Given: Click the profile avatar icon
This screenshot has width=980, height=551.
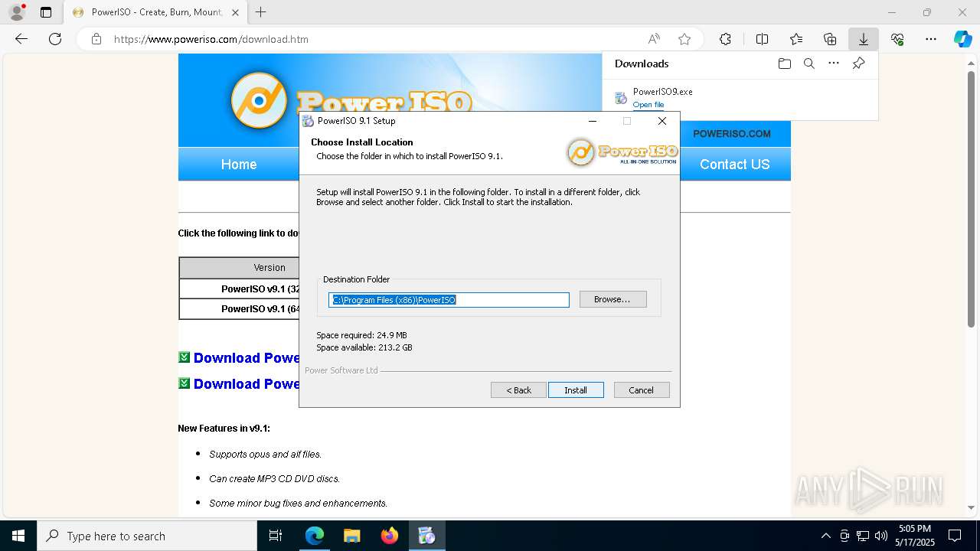Looking at the screenshot, I should point(17,12).
